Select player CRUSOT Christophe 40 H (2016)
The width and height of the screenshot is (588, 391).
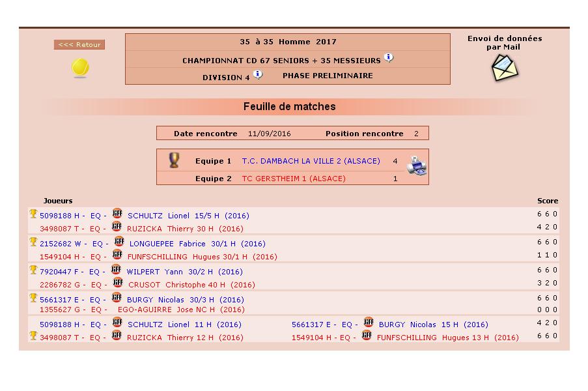tap(191, 285)
